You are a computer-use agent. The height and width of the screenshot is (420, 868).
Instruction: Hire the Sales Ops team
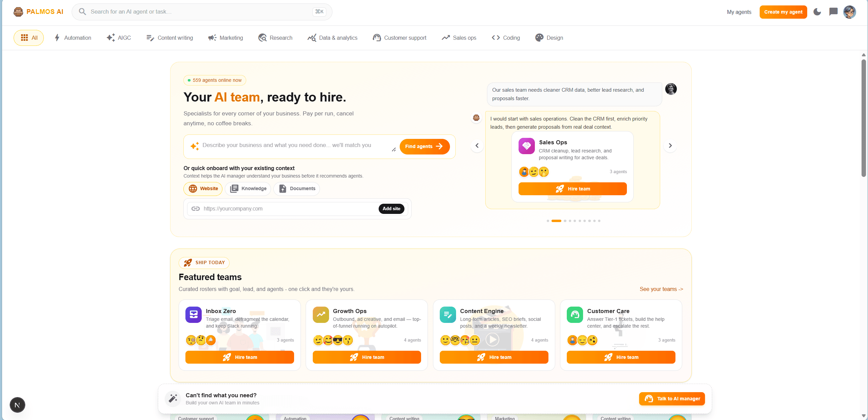[573, 189]
